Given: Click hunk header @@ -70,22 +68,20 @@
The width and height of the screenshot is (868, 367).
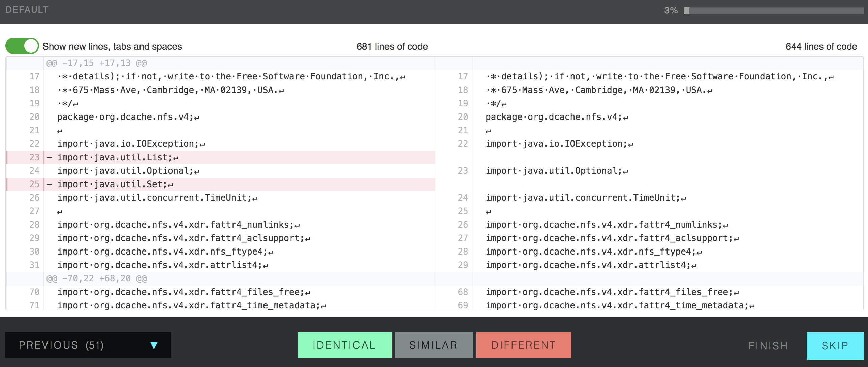Looking at the screenshot, I should (96, 279).
